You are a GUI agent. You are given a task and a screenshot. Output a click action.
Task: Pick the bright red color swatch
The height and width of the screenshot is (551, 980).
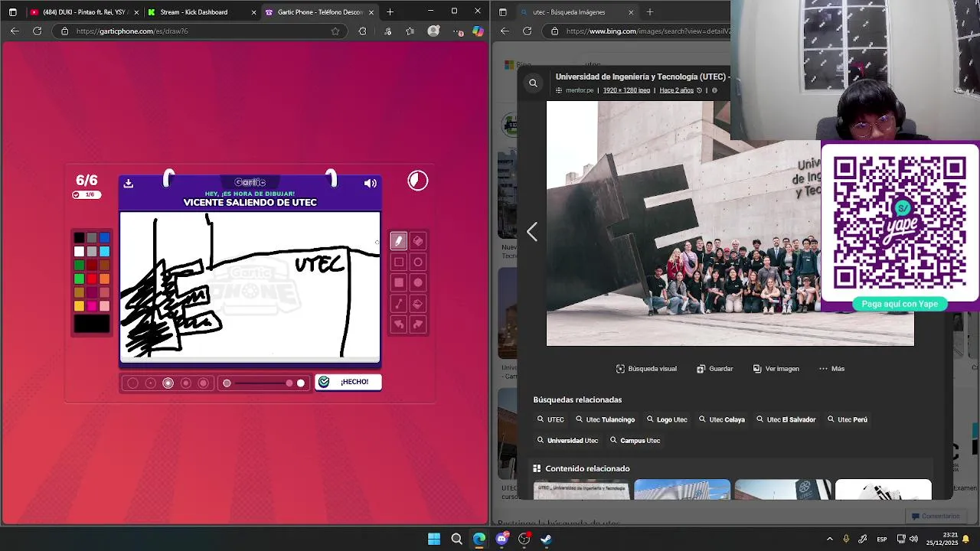pos(92,279)
